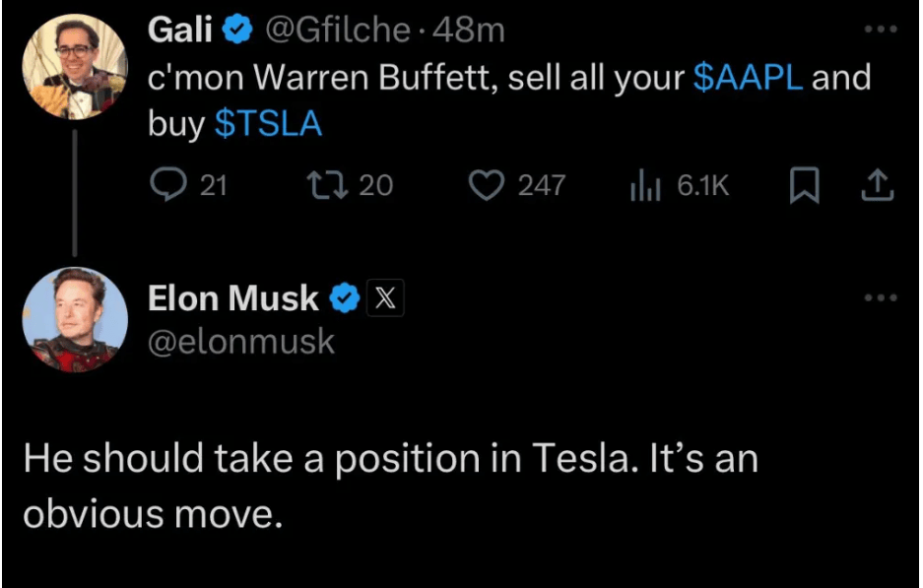This screenshot has width=923, height=588.
Task: Click the X affiliation badge beside Elon Musk
Action: coord(385,298)
